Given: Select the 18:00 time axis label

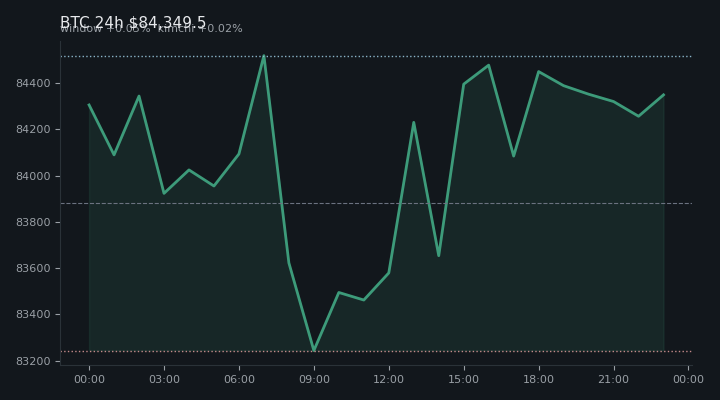Looking at the screenshot, I should coord(539,379).
